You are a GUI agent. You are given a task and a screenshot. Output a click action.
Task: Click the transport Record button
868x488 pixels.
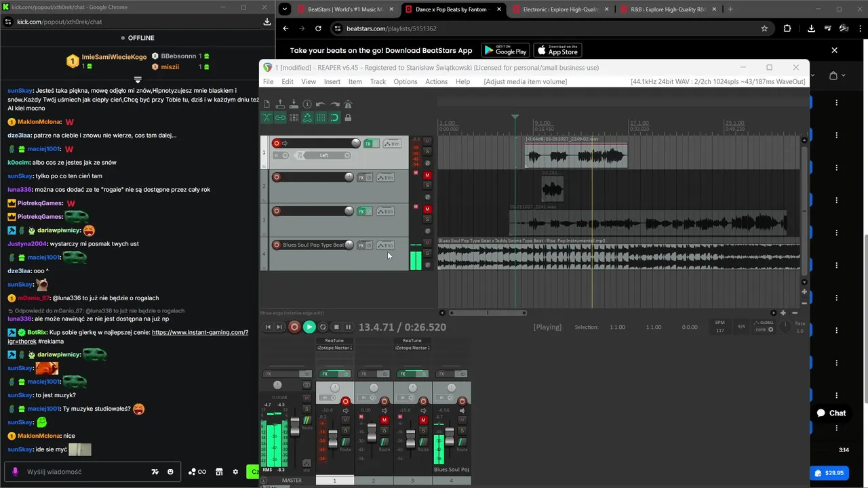(x=294, y=327)
